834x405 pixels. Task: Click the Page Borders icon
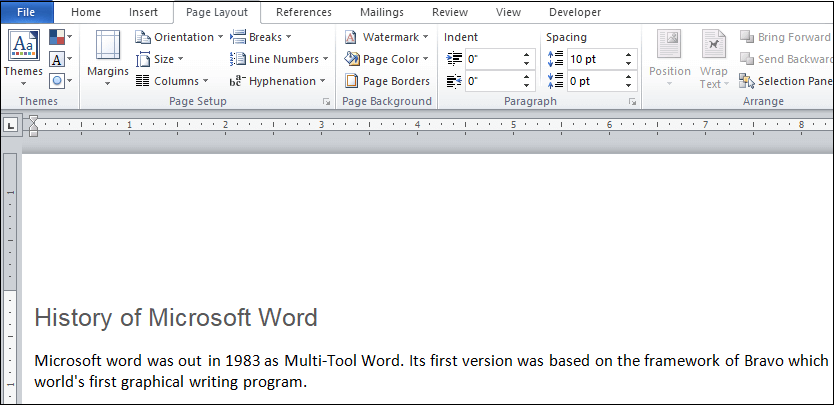(351, 81)
